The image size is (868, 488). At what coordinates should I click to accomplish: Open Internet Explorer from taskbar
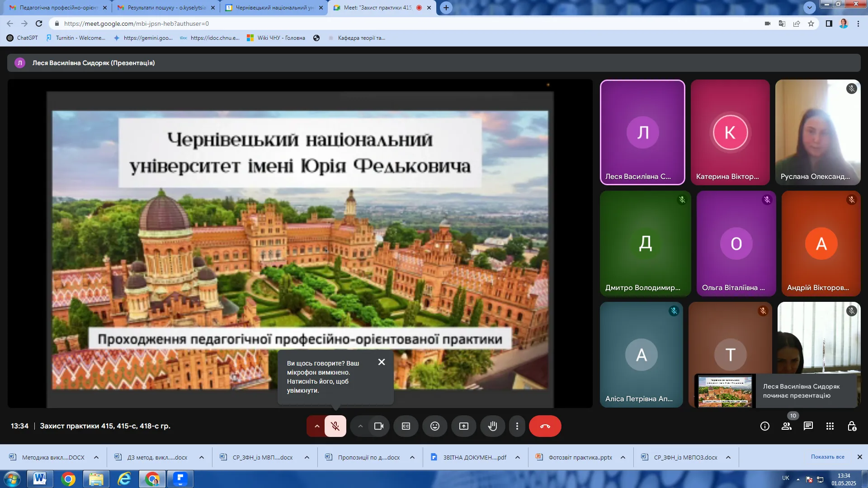[124, 479]
